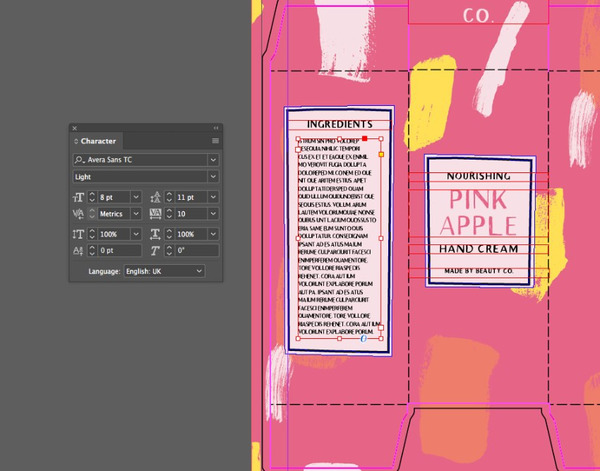Click the leading icon
The image size is (600, 471).
pyautogui.click(x=155, y=197)
